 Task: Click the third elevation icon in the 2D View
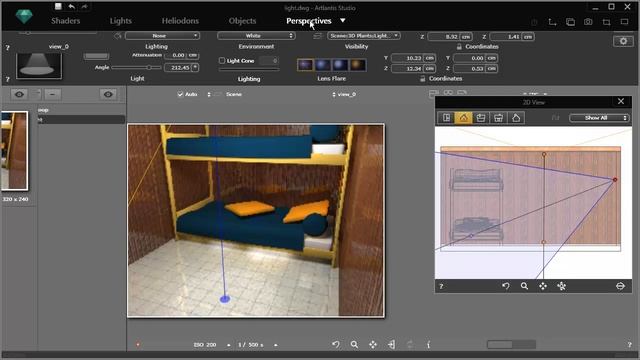pyautogui.click(x=481, y=118)
